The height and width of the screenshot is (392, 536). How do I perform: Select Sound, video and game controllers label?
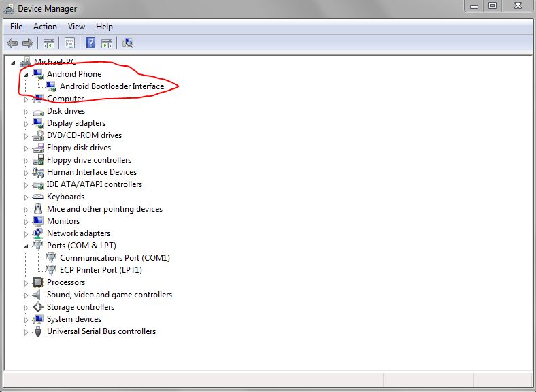coord(110,295)
